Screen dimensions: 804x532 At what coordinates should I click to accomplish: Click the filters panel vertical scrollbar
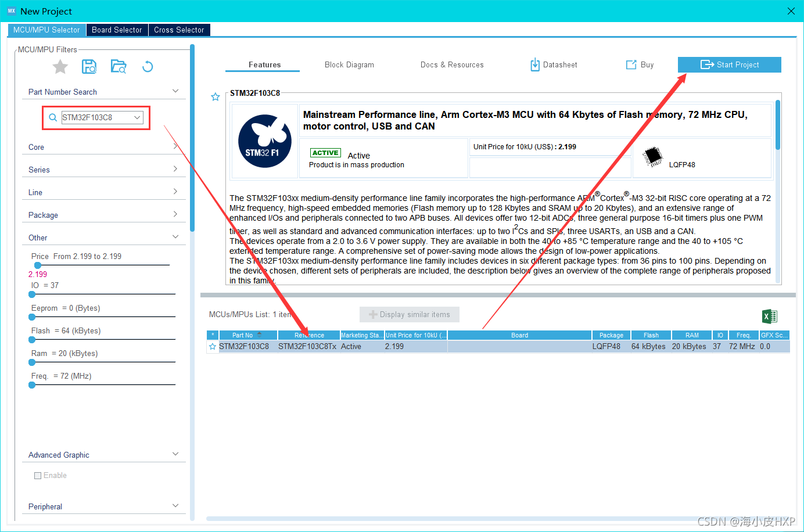tap(192, 139)
